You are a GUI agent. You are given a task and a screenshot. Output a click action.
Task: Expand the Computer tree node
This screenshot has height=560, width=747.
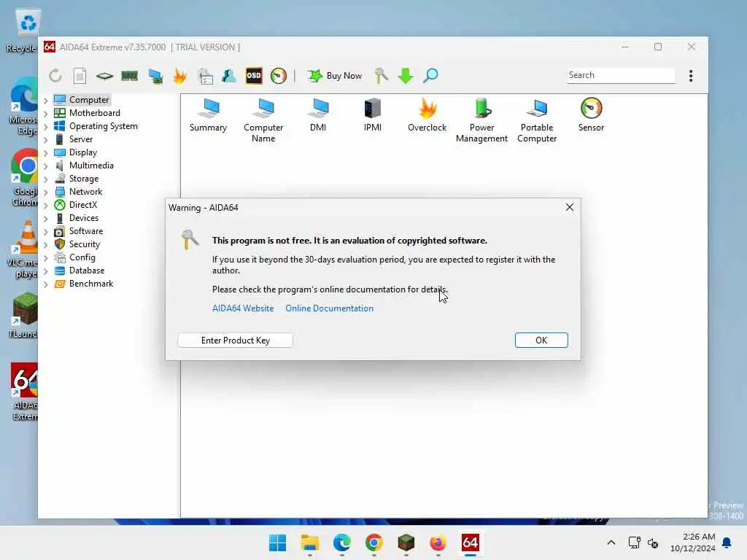(46, 100)
